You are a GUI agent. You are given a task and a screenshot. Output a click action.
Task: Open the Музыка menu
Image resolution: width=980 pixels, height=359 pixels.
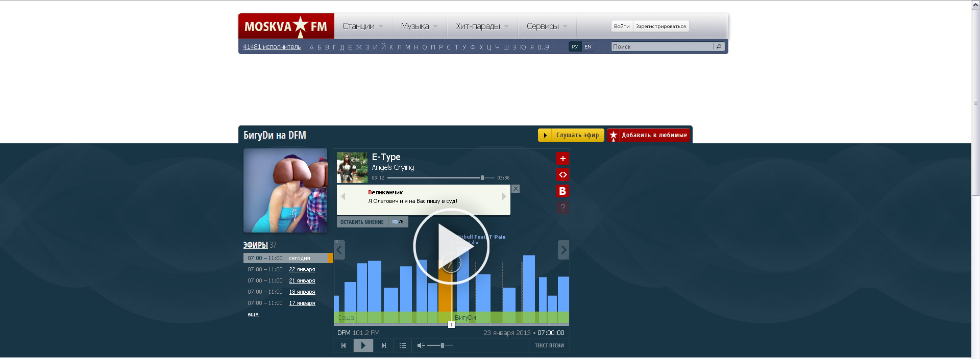pos(419,26)
